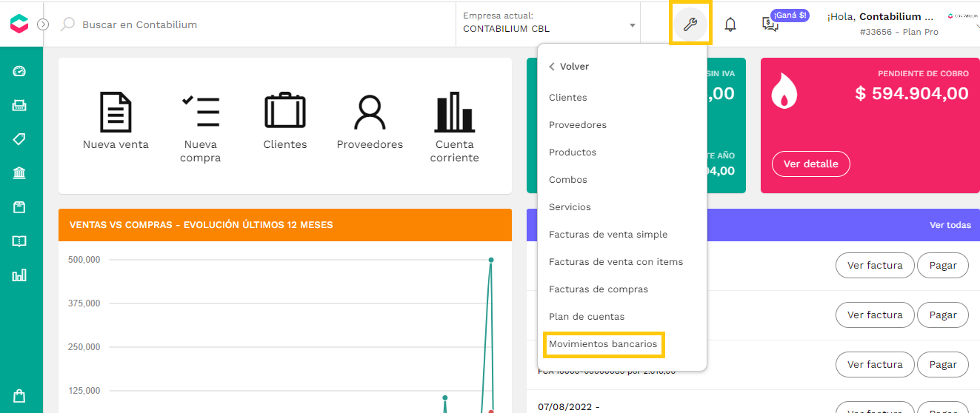Select Plan de cuentas
Screen dimensions: 980x413
coord(587,317)
